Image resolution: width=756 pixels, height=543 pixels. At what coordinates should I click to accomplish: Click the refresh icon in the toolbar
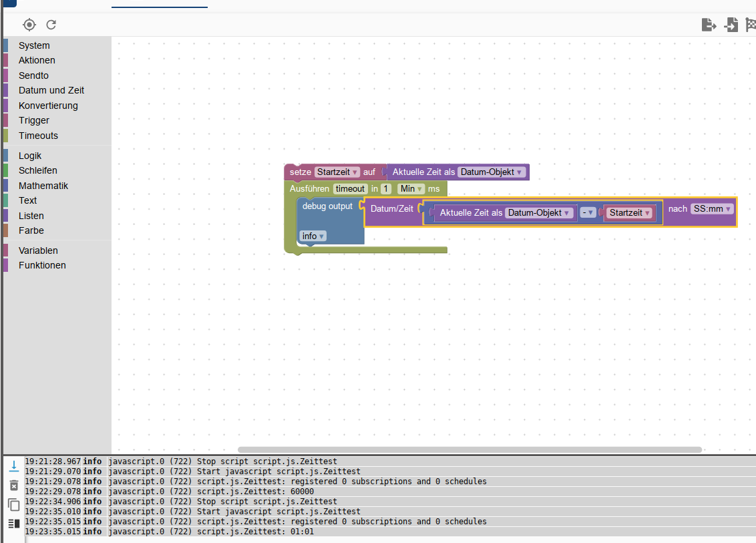(51, 25)
